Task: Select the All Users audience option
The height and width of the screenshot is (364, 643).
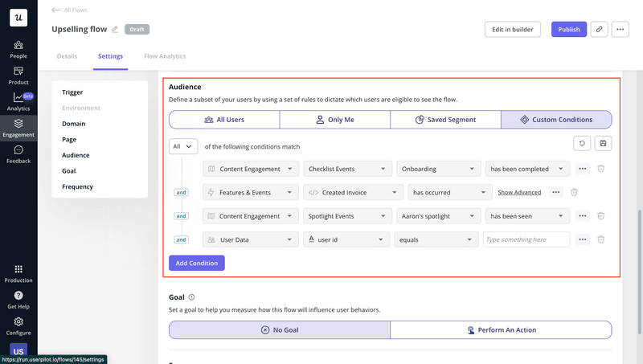Action: point(224,120)
